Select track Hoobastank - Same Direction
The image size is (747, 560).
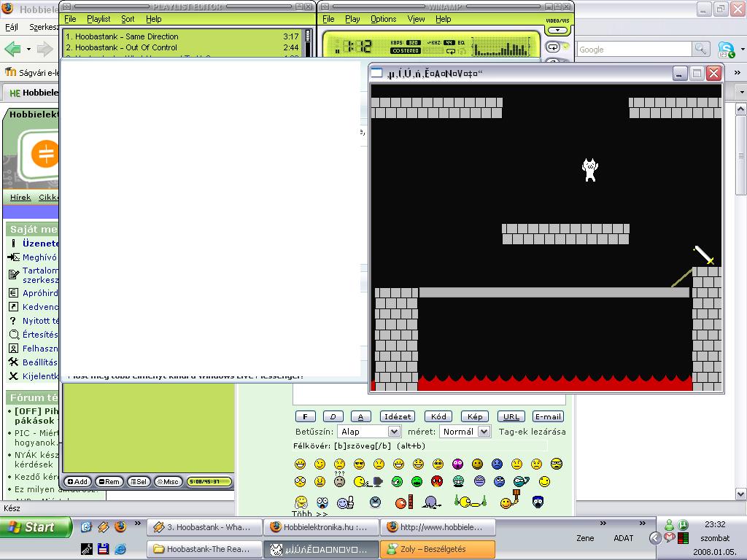(182, 36)
